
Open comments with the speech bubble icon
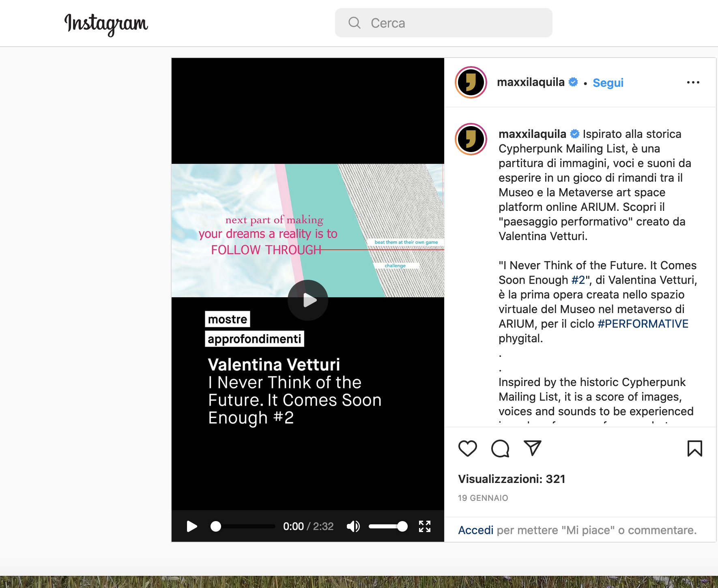[x=500, y=449]
